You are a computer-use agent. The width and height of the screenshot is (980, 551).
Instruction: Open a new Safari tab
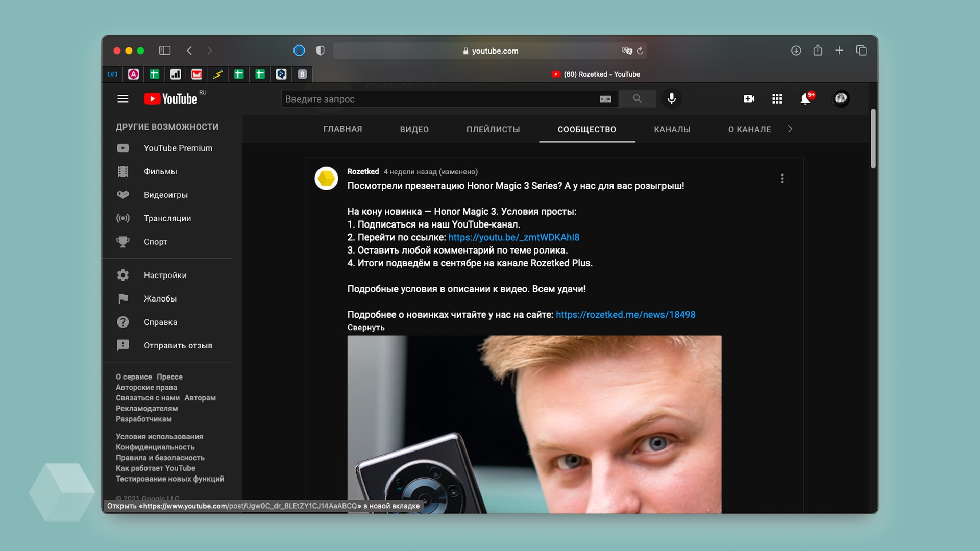839,51
